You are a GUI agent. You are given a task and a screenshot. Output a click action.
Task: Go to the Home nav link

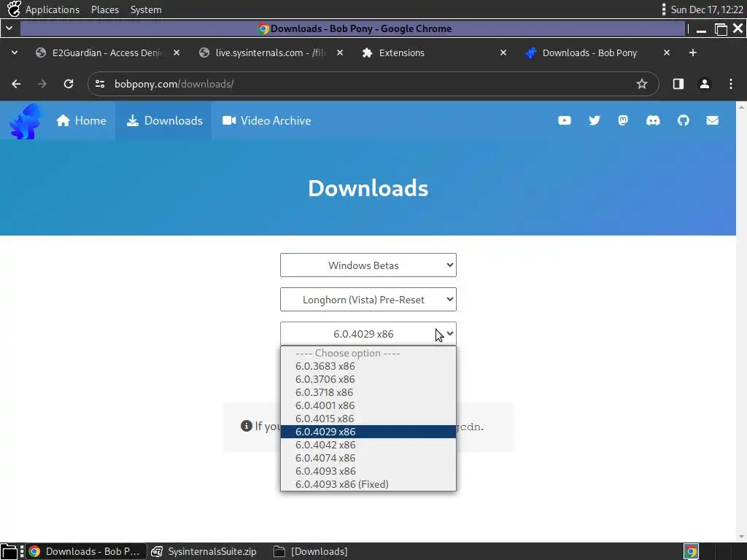tap(81, 120)
